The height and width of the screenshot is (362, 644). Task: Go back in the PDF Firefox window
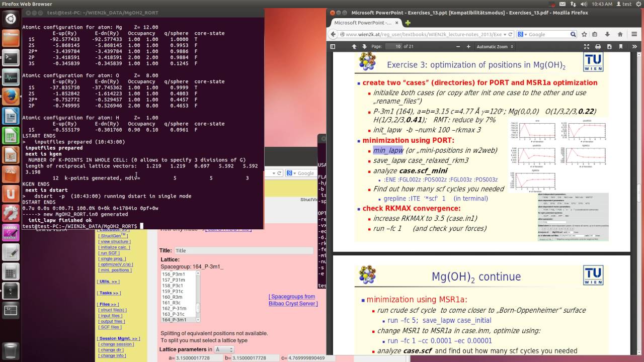(333, 34)
